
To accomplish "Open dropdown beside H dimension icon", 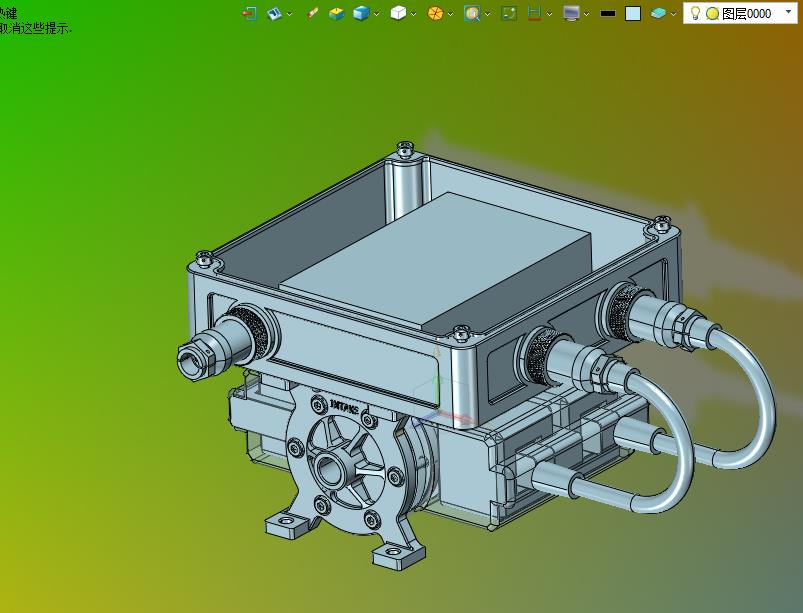I will pyautogui.click(x=549, y=14).
